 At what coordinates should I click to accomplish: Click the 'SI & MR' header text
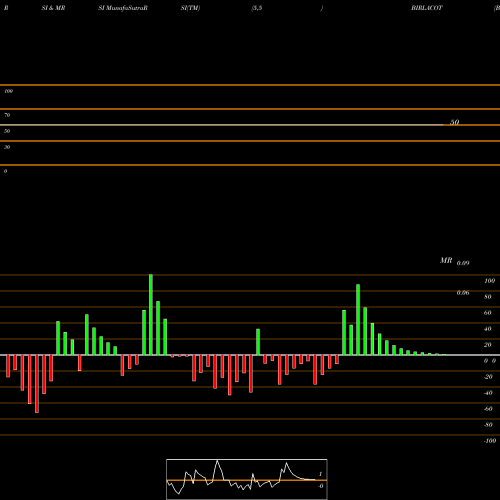53,8
